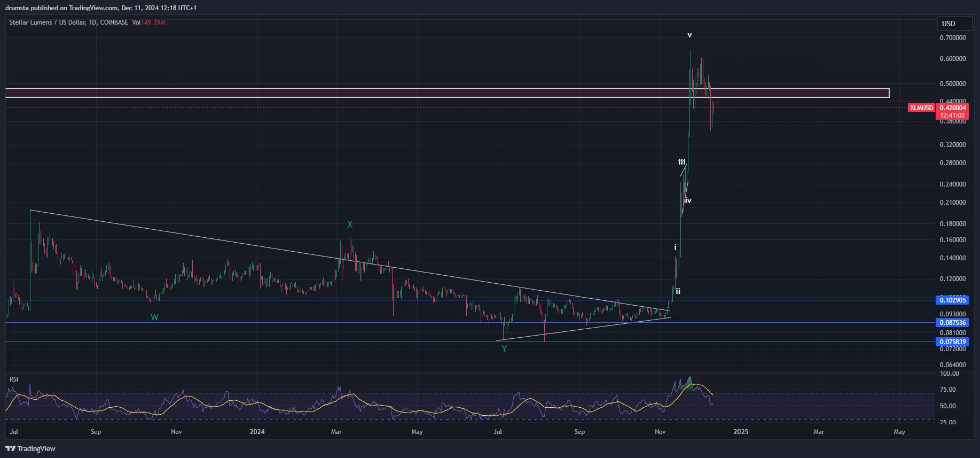The width and height of the screenshot is (980, 458).
Task: Click the wave label 'iv'
Action: pyautogui.click(x=688, y=200)
